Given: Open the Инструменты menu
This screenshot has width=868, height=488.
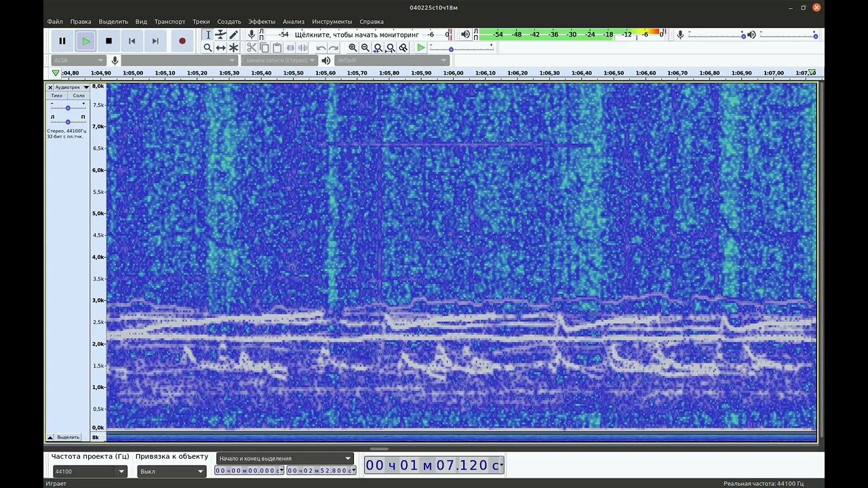Looking at the screenshot, I should [x=332, y=22].
